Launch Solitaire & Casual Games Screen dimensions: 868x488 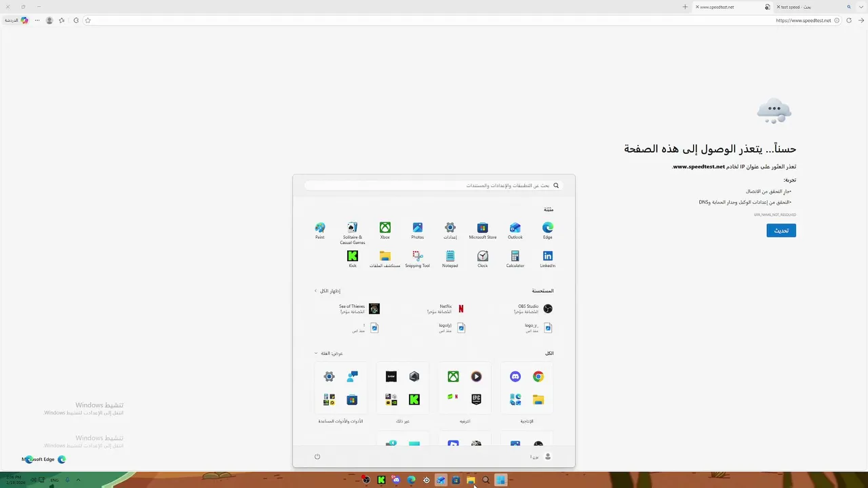(353, 233)
